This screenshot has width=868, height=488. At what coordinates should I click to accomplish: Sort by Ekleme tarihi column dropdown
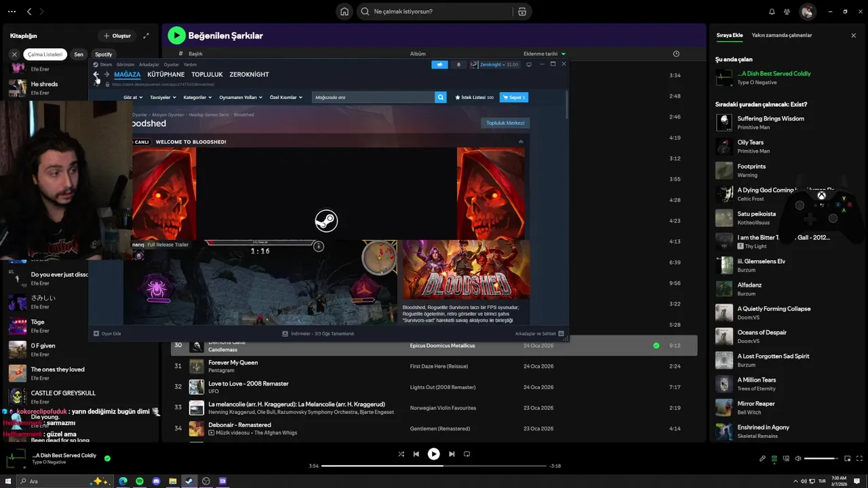pyautogui.click(x=545, y=54)
